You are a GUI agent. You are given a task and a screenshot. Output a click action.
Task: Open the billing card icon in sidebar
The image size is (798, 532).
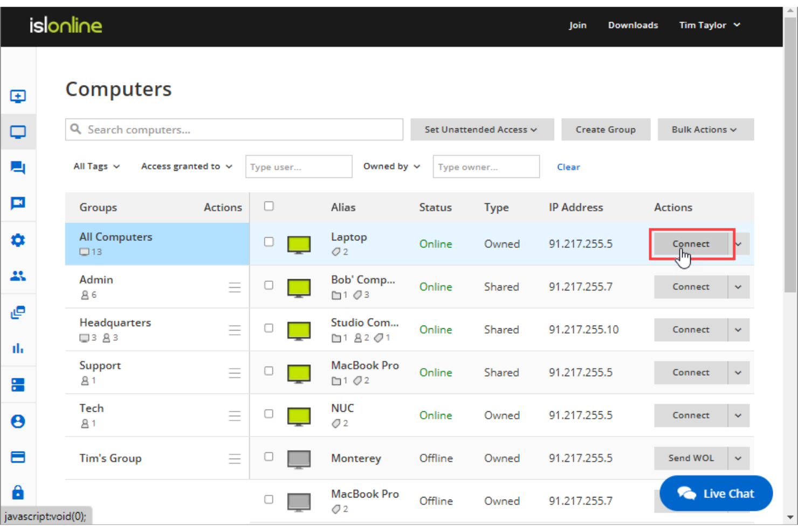18,457
